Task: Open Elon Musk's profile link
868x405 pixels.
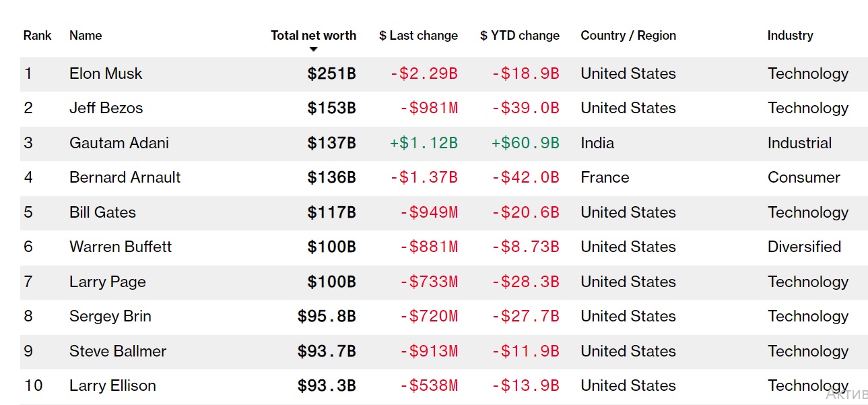Action: 106,73
